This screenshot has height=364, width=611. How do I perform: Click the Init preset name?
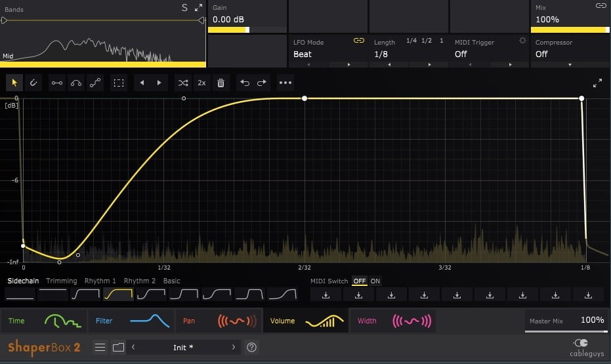pyautogui.click(x=183, y=347)
